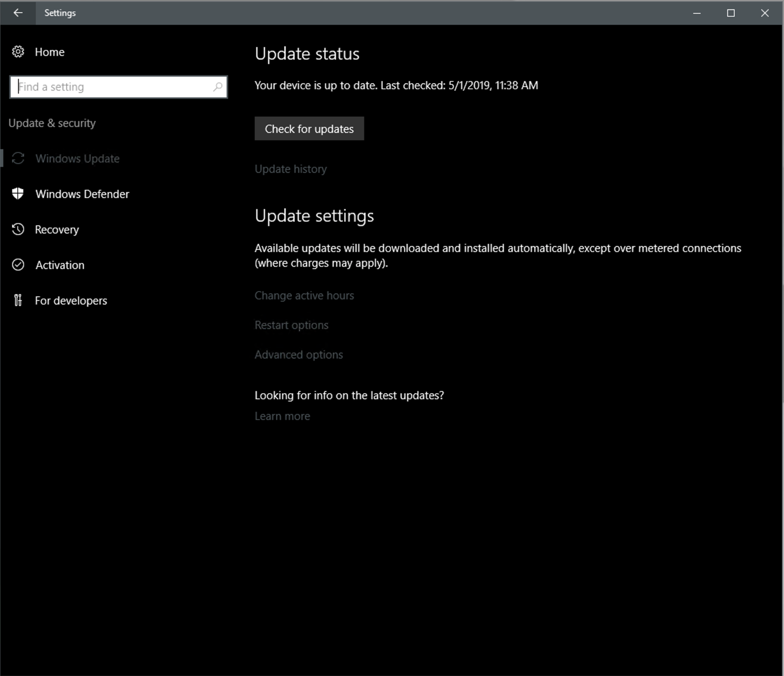Maximize the Settings window
The image size is (784, 676).
point(731,13)
